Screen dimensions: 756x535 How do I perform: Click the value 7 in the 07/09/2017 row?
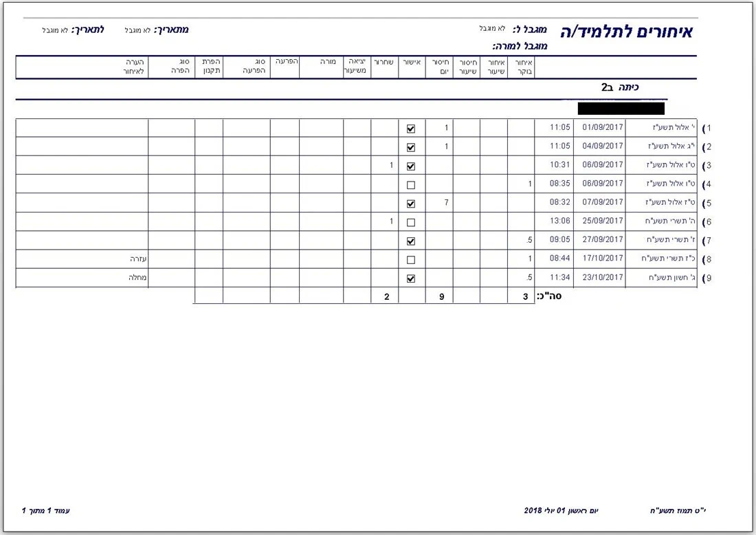click(x=447, y=202)
